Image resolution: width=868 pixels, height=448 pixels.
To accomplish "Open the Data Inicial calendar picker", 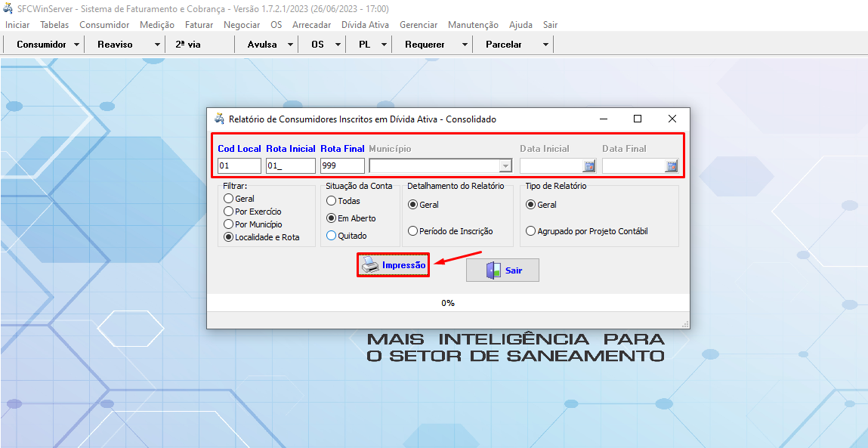I will [x=589, y=166].
